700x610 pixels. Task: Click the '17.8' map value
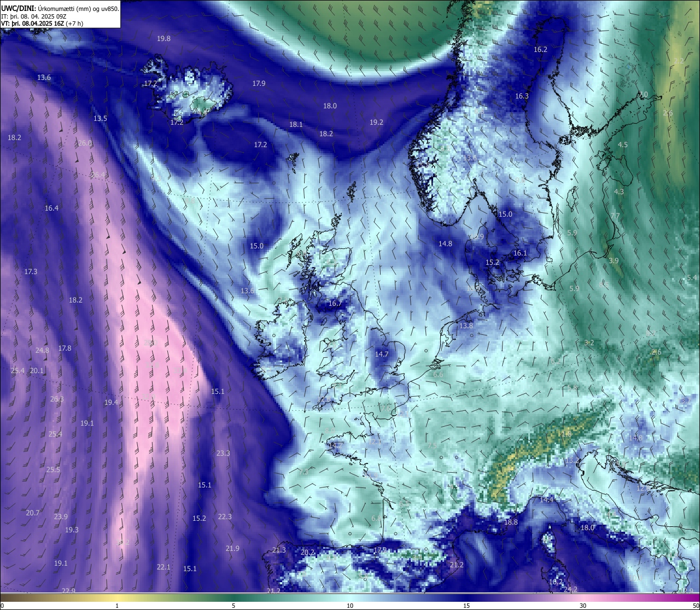65,348
